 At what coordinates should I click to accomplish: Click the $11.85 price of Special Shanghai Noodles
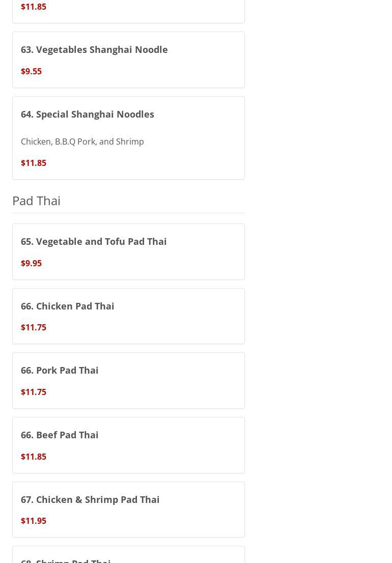[34, 163]
